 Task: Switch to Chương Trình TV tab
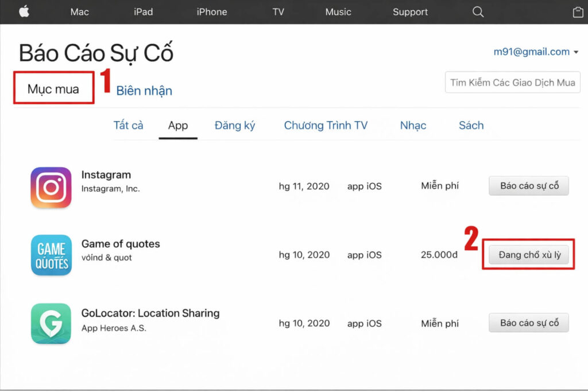click(326, 125)
